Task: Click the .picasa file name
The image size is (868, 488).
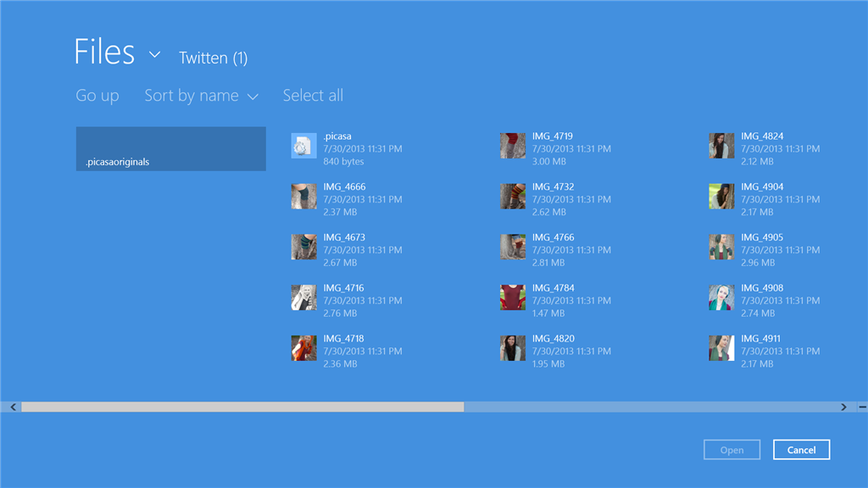Action: tap(337, 136)
